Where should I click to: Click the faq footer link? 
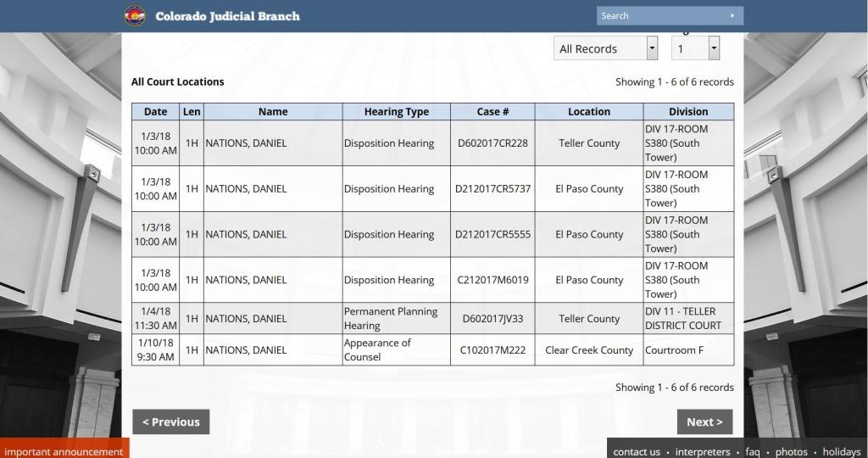753,452
